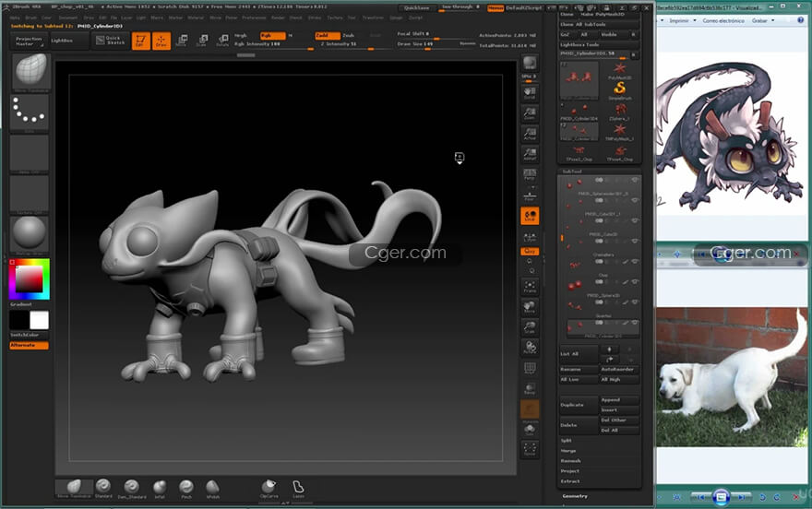Expand the Geometry section
This screenshot has width=812, height=509.
[576, 496]
